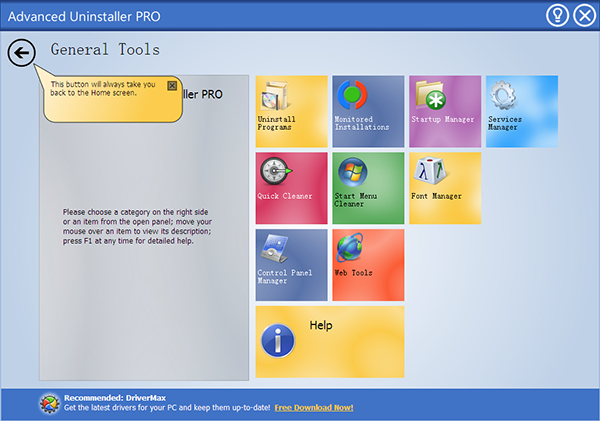Click the DriverMax icon in banner

49,403
